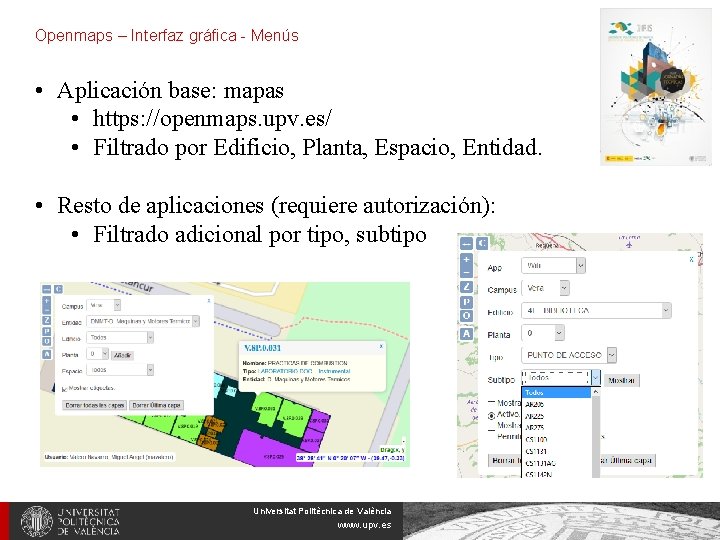The height and width of the screenshot is (540, 720).
Task: Choose the CS1131 subtipo option
Action: click(x=557, y=451)
